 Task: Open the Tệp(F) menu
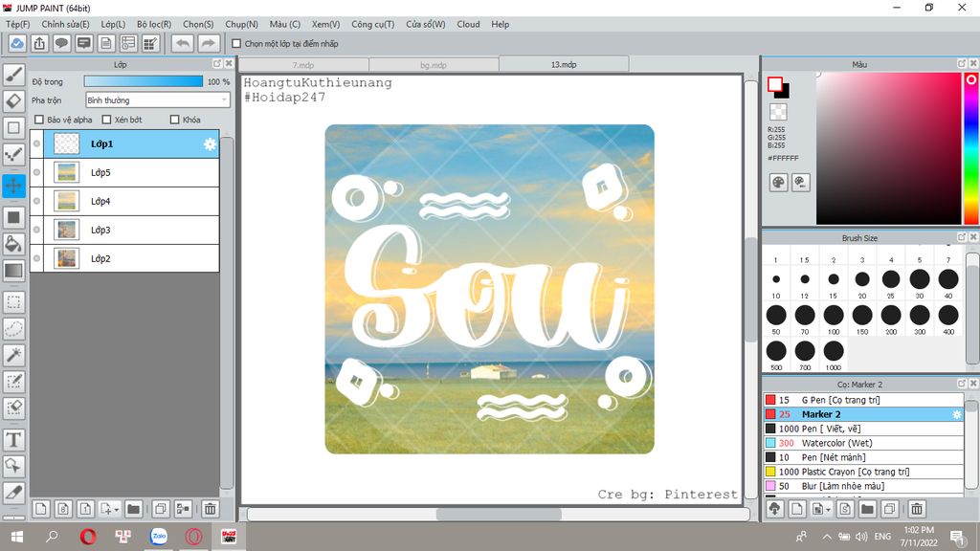tap(18, 24)
